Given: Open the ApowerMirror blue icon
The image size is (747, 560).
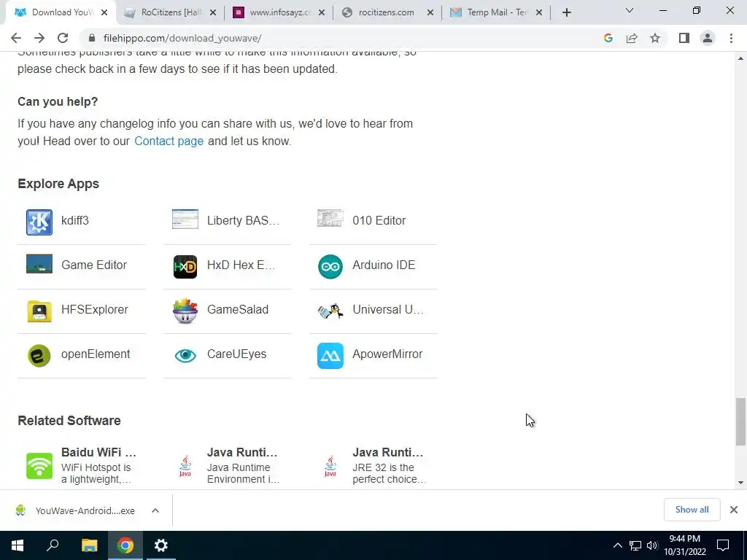Looking at the screenshot, I should tap(330, 356).
